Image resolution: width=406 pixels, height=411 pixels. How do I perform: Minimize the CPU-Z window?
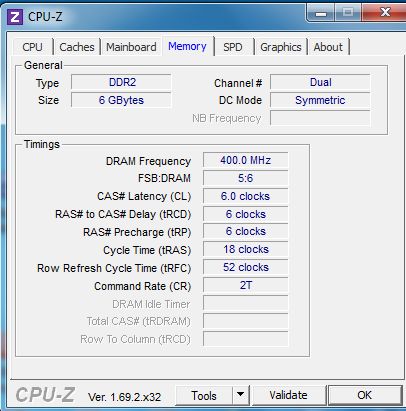[321, 13]
